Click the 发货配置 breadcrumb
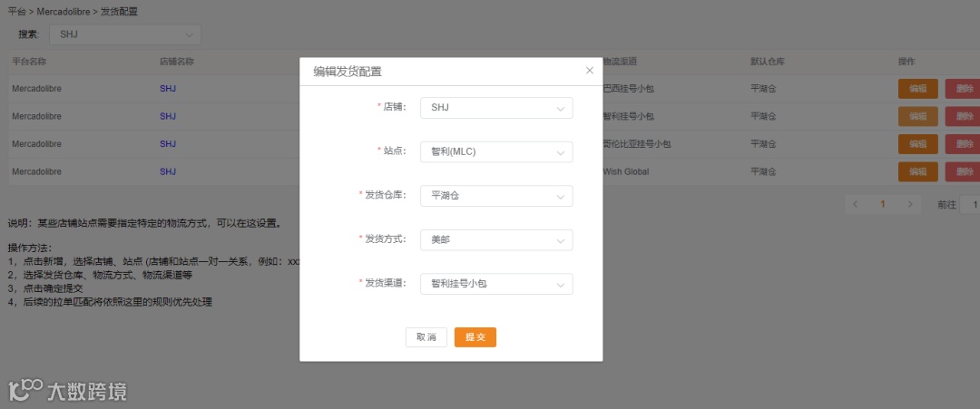Image resolution: width=980 pixels, height=409 pixels. click(x=120, y=11)
